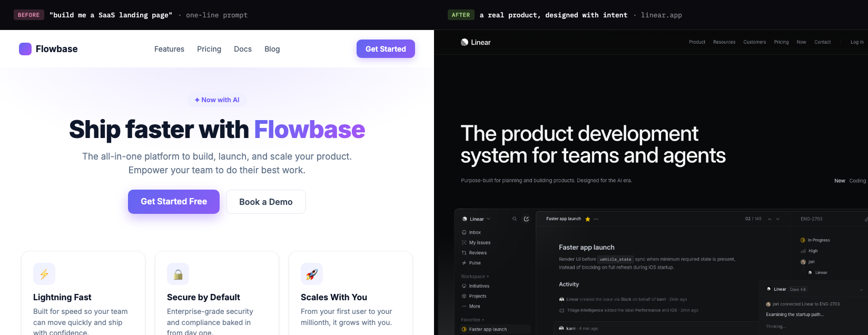Click the Triage Intelligence label icon
Screen dimensions: 868x335
pos(561,311)
